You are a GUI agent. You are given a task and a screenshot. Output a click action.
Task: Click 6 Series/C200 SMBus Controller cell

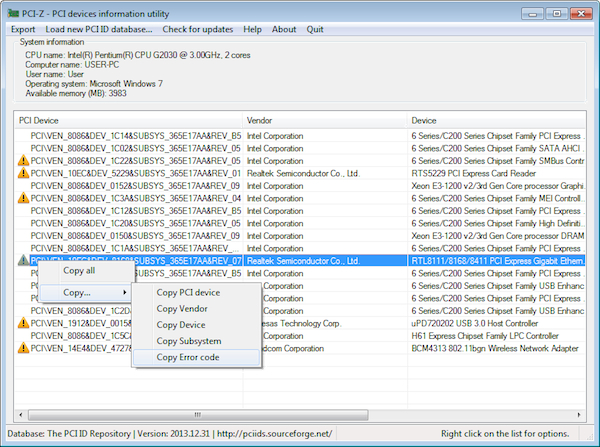pyautogui.click(x=498, y=161)
